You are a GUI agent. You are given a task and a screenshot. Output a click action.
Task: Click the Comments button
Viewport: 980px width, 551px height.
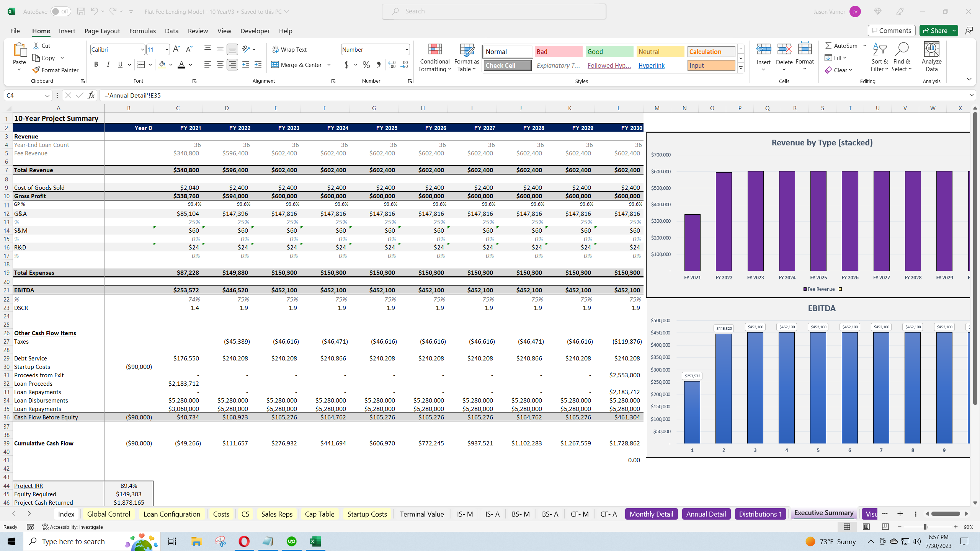[892, 31]
